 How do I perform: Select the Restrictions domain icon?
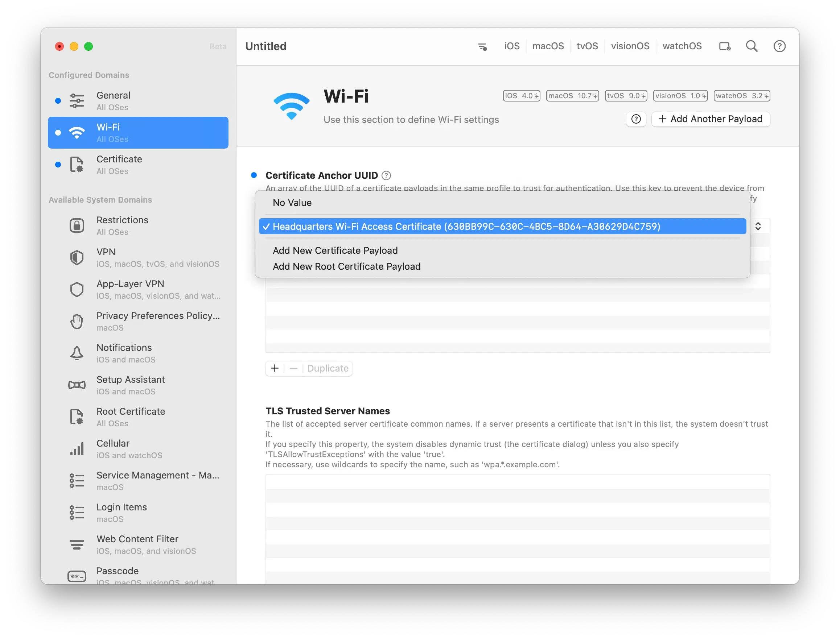[x=77, y=224]
